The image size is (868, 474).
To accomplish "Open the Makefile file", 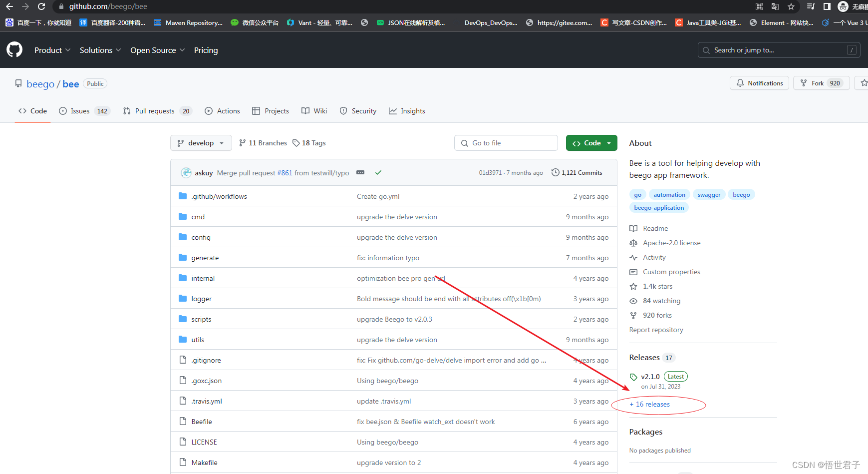I will click(205, 463).
